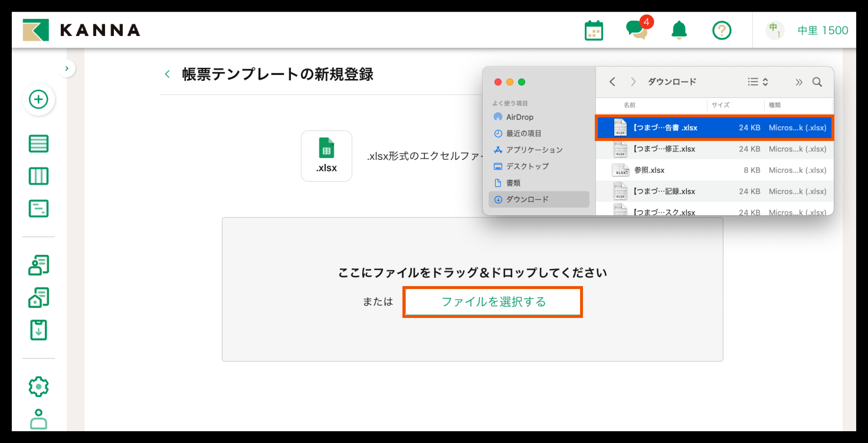The width and height of the screenshot is (868, 443).
Task: Sort files by サイズ column header
Action: click(720, 105)
